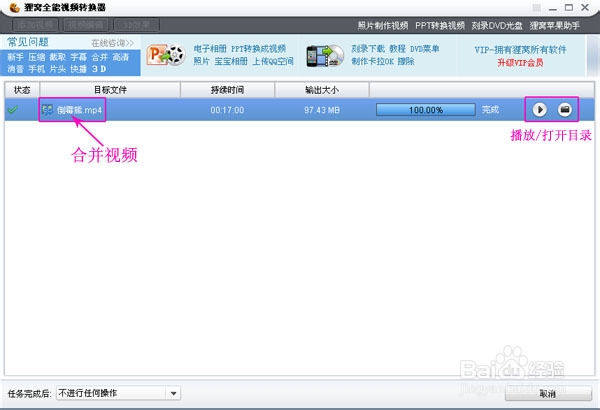Click the 3D效果 toolbar button

pos(137,25)
